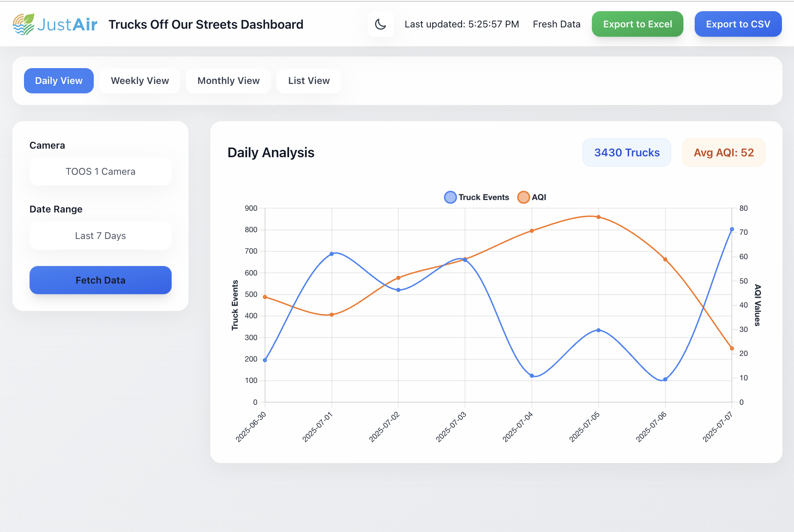Expand the Date Range dropdown Last 7 Days
This screenshot has height=532, width=794.
pos(100,236)
